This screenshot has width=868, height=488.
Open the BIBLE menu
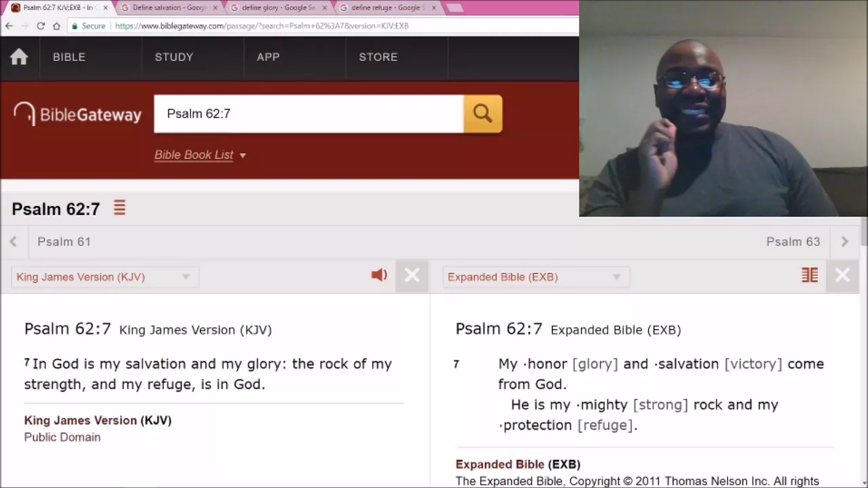[x=69, y=57]
